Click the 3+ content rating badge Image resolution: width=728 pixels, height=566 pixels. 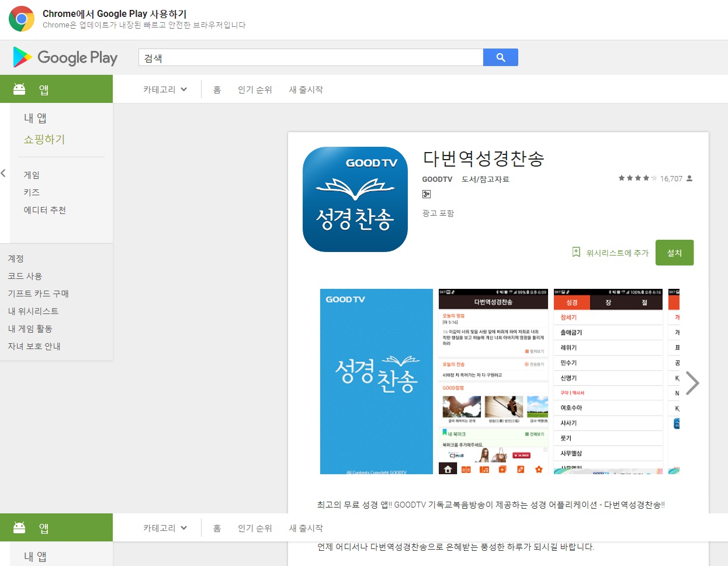click(427, 194)
